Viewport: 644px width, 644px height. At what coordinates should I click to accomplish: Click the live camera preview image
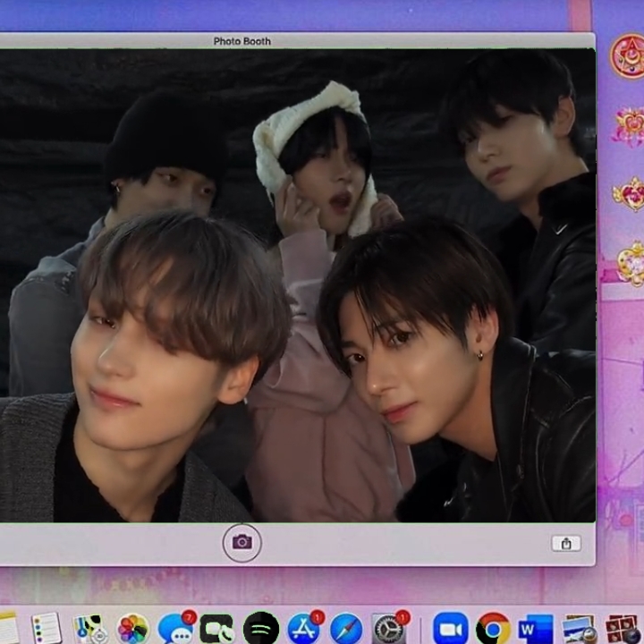pos(295,286)
